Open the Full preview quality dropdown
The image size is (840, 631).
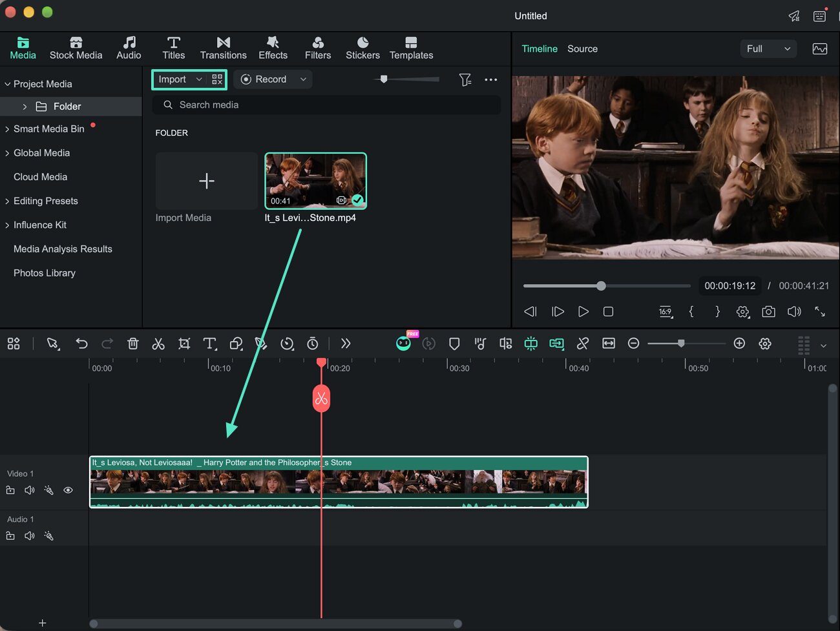(x=768, y=49)
